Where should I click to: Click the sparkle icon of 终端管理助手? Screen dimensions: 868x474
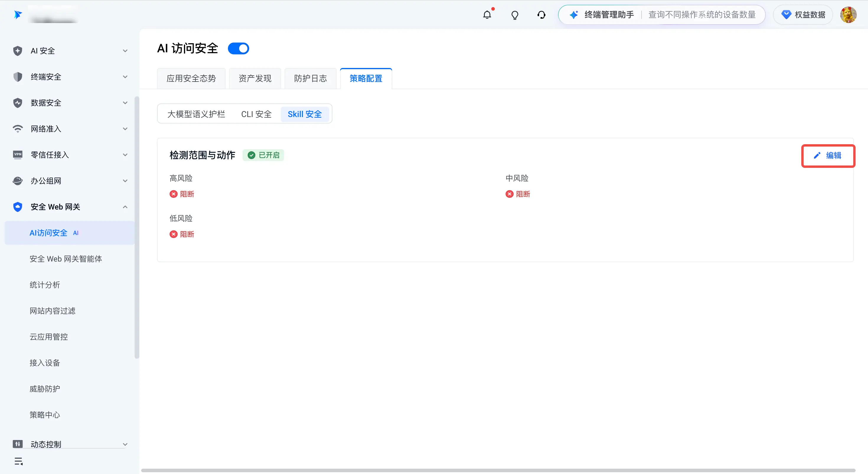tap(573, 15)
